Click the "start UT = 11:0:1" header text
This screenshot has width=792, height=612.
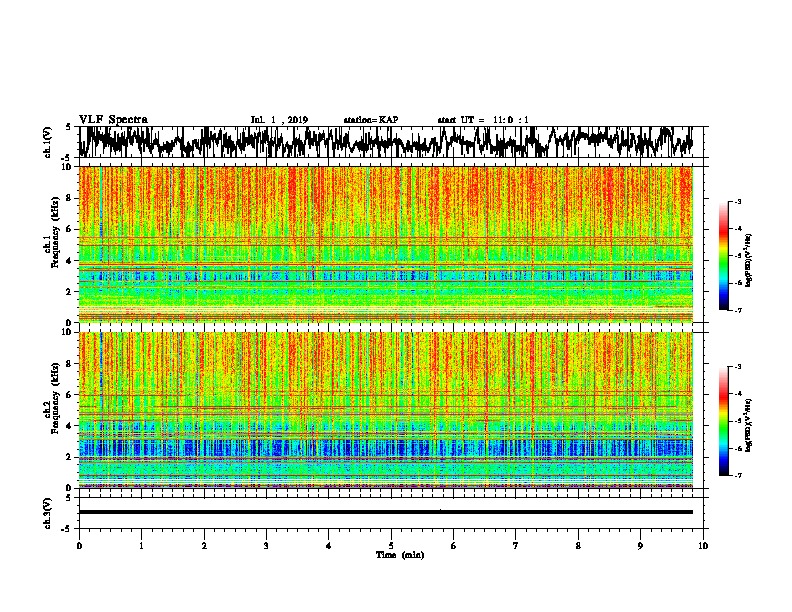[483, 120]
